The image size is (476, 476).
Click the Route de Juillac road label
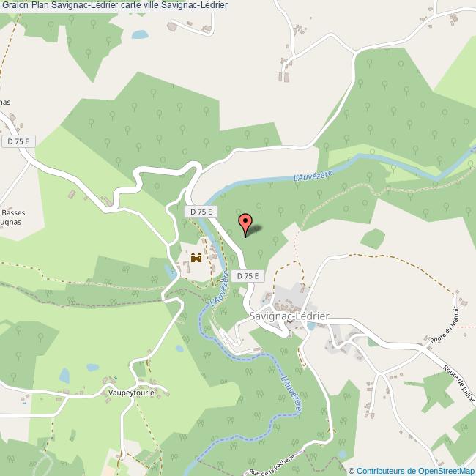[459, 384]
